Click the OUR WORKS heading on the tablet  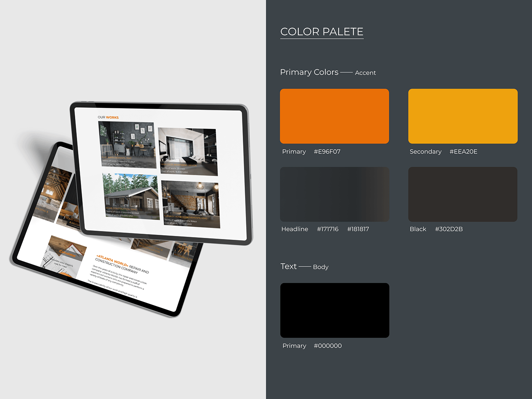[108, 117]
